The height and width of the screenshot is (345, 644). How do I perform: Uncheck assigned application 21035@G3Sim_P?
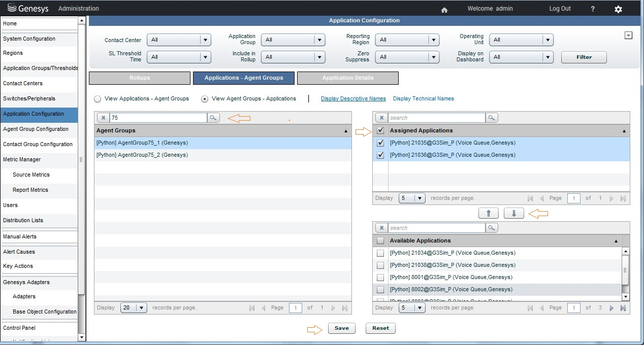(x=380, y=143)
